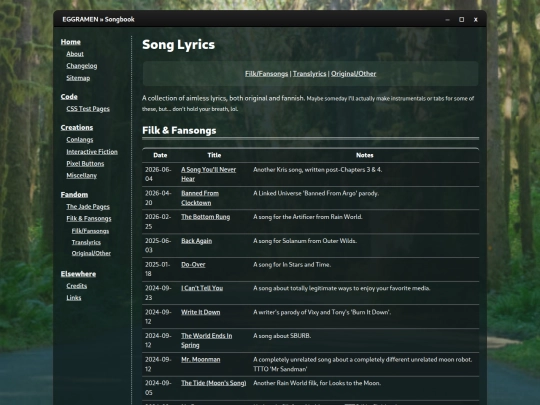Jump to Original/Other in sidebar submenu

pyautogui.click(x=91, y=253)
